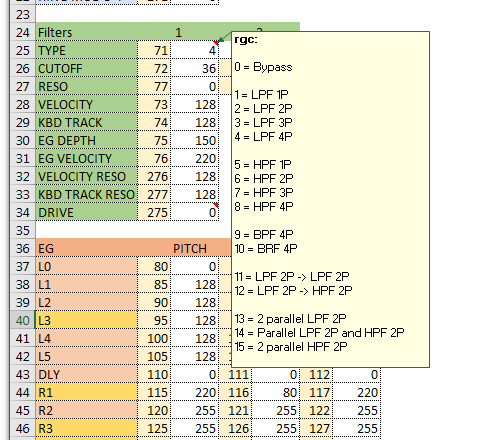This screenshot has width=477, height=440.
Task: Select the highlighted L3 label cell
Action: click(86, 321)
